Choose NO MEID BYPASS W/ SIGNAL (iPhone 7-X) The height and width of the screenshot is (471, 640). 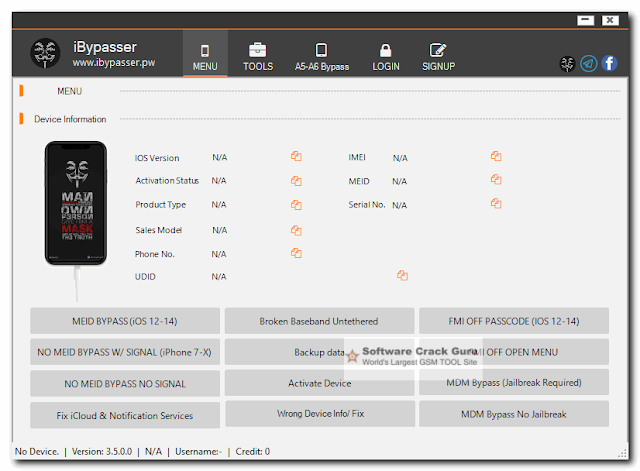click(125, 352)
